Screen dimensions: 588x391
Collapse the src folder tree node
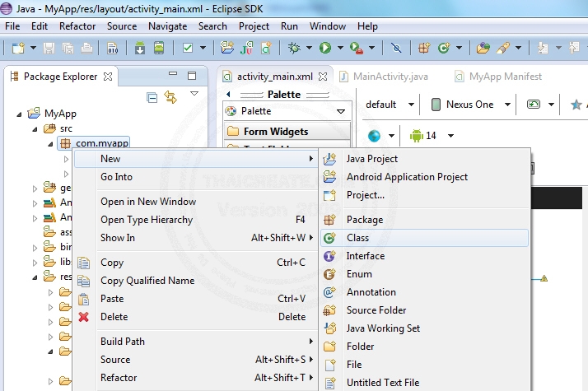(x=35, y=129)
